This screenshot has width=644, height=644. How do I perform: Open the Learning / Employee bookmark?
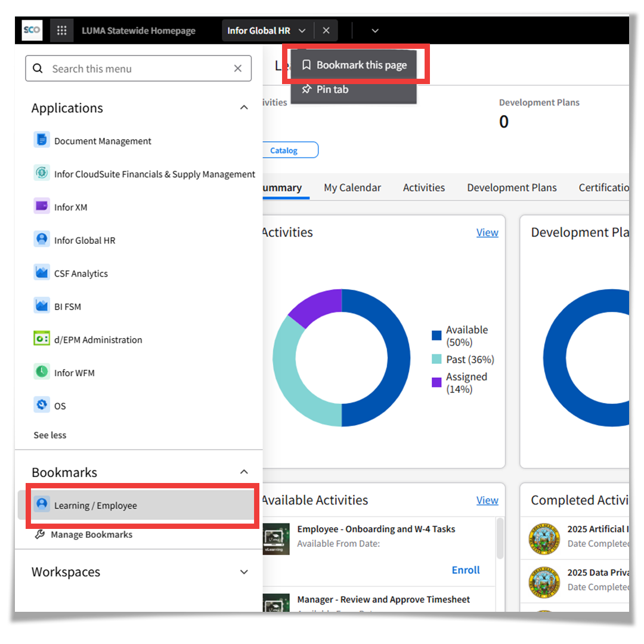(139, 505)
